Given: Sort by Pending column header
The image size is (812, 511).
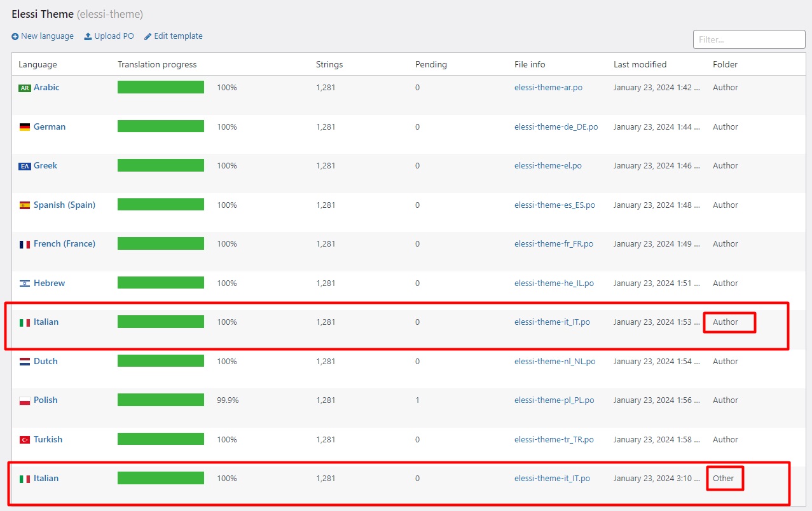Looking at the screenshot, I should (430, 64).
